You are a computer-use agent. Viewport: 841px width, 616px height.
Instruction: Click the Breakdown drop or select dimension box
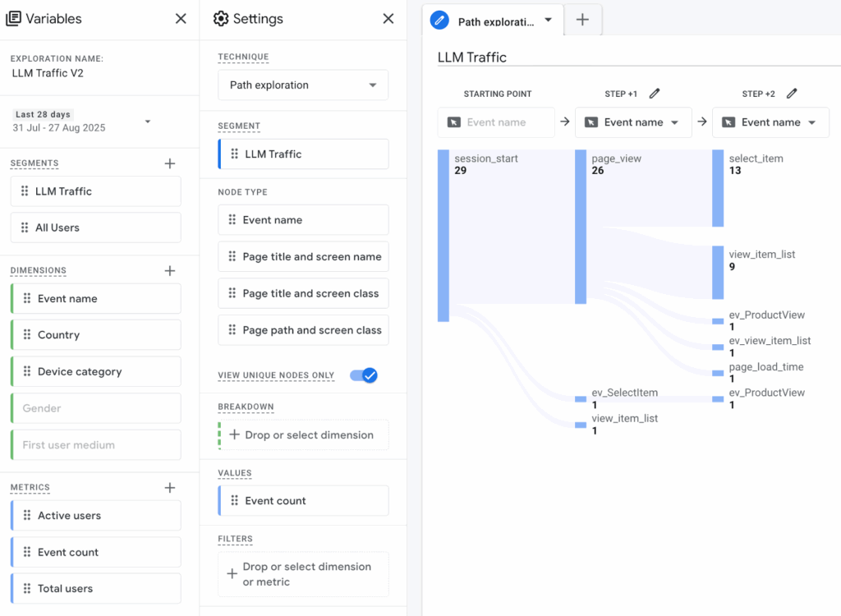(303, 435)
